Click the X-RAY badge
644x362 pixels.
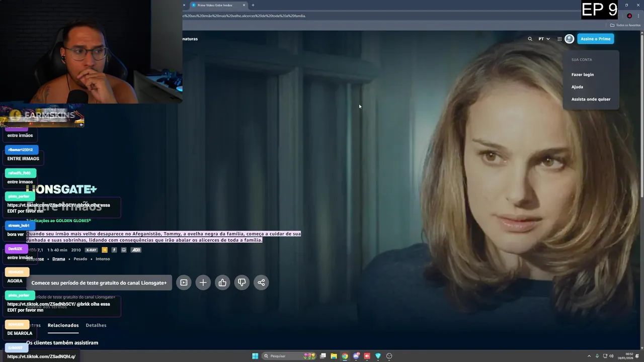click(x=91, y=250)
